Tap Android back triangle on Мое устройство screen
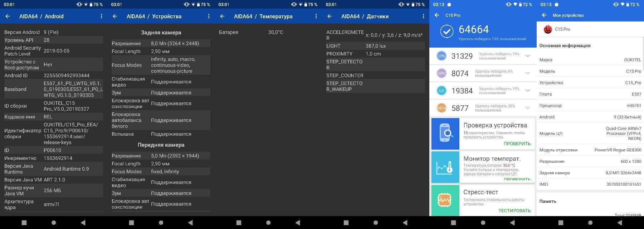Screen dimensions: 644x229 pyautogui.click(x=620, y=223)
